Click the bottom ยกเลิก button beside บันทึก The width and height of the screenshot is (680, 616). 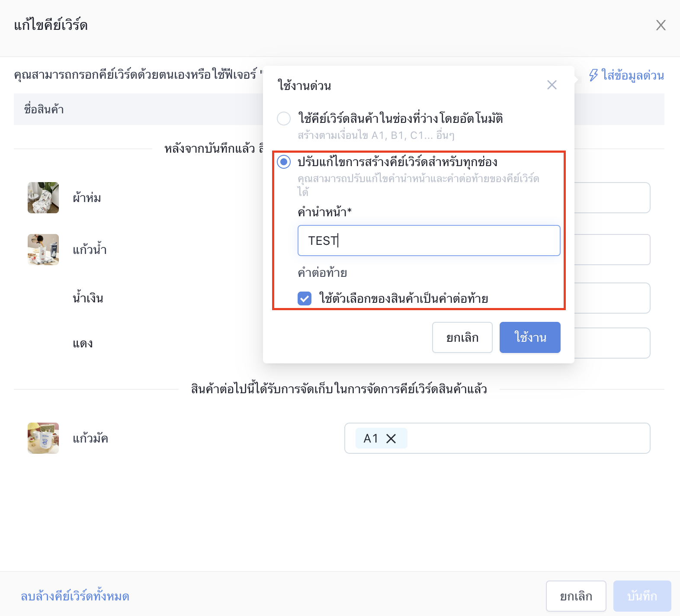pos(576,596)
